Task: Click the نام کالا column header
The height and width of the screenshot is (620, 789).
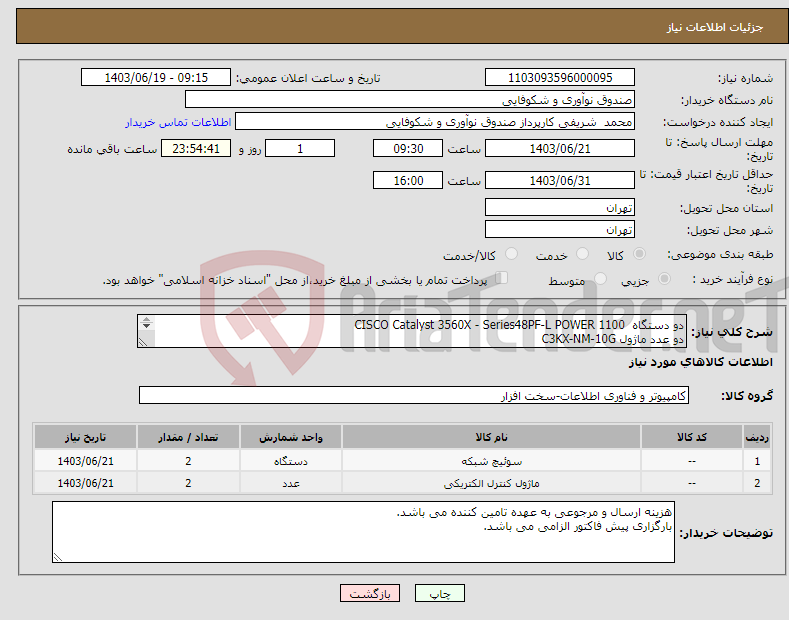Action: click(491, 437)
